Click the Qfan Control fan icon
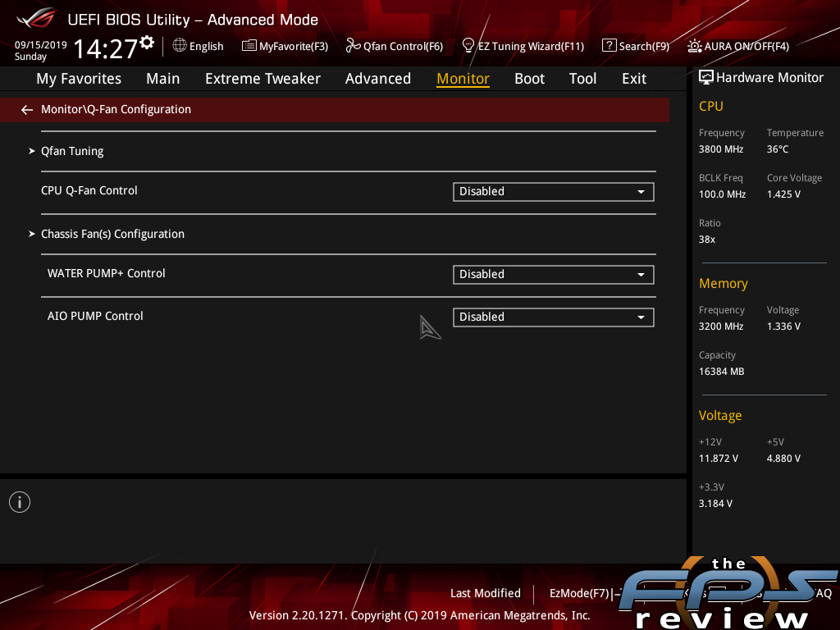This screenshot has width=840, height=630. [353, 46]
